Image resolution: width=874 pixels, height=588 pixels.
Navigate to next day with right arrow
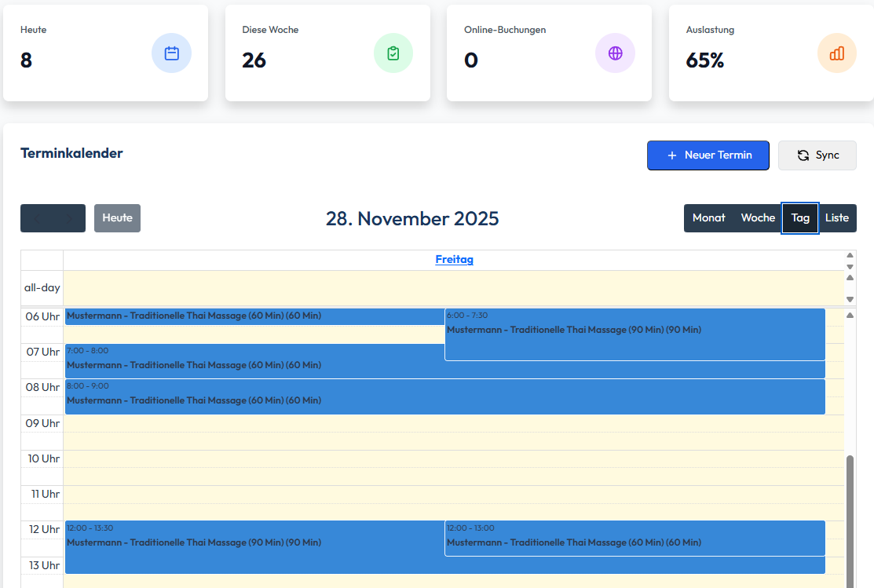[68, 217]
